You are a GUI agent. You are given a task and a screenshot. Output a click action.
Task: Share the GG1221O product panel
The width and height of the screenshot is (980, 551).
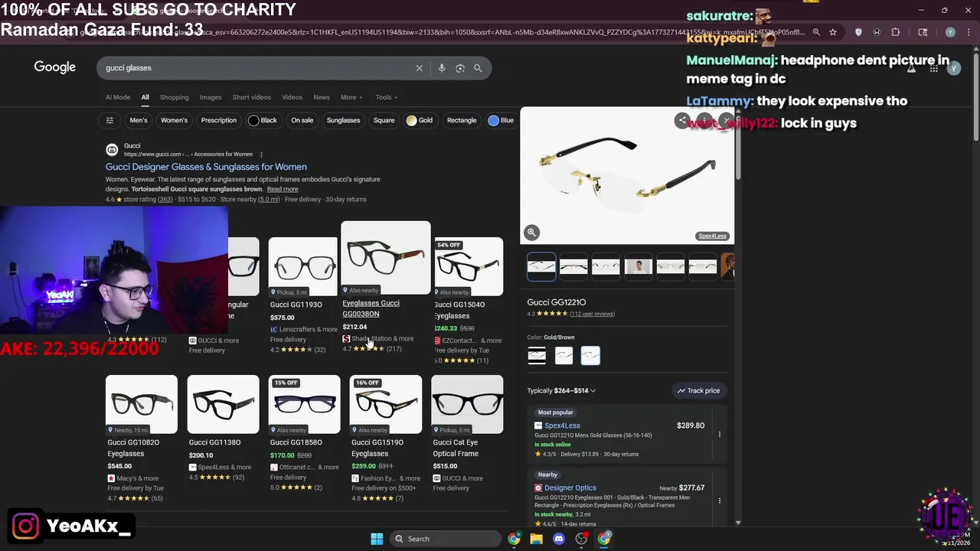point(681,120)
